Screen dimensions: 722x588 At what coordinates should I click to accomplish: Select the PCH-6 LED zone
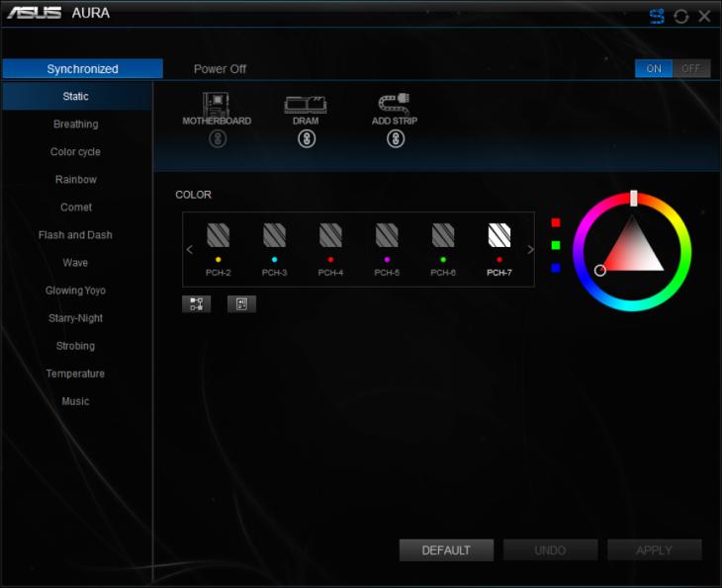(x=443, y=249)
